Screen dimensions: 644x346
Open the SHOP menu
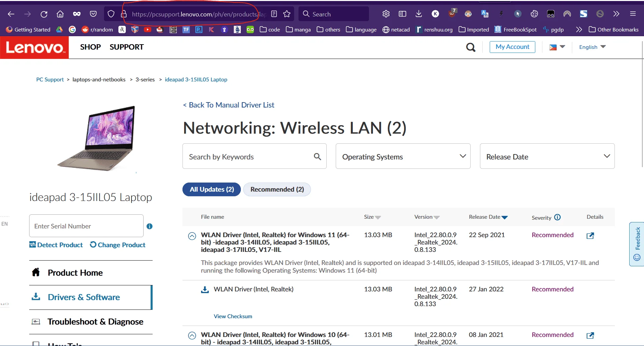(90, 47)
